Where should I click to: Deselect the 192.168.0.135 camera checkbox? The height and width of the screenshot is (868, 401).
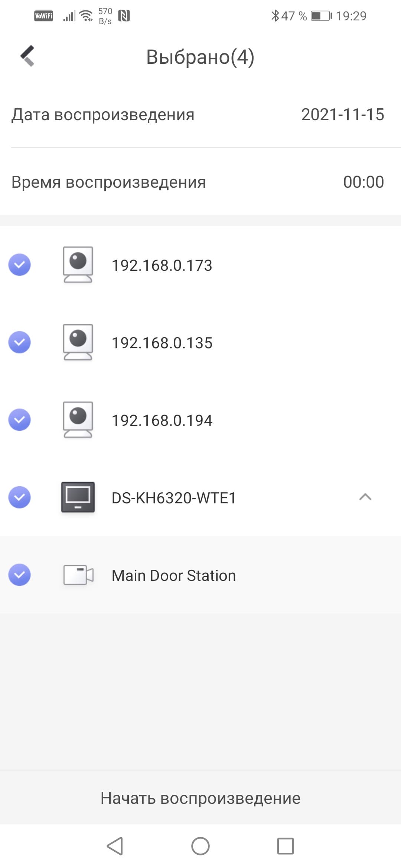[x=19, y=342]
